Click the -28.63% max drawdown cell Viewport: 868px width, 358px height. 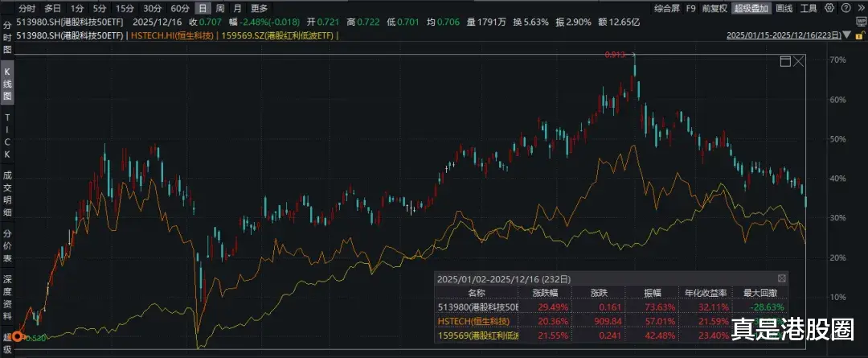tap(768, 307)
